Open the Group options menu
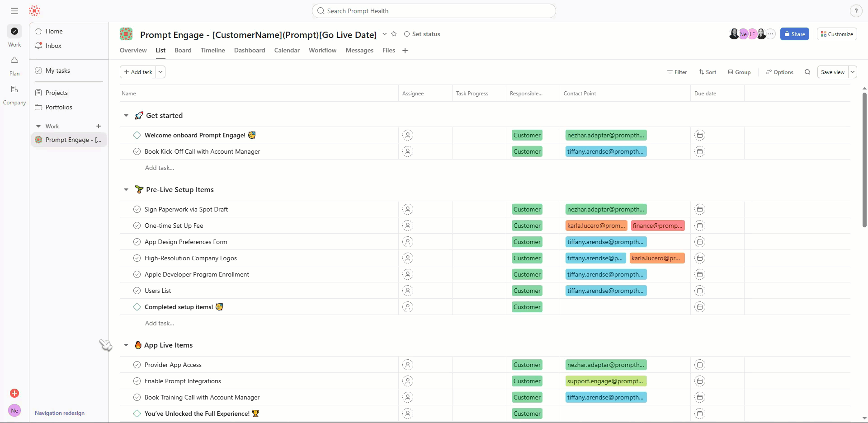 point(739,72)
